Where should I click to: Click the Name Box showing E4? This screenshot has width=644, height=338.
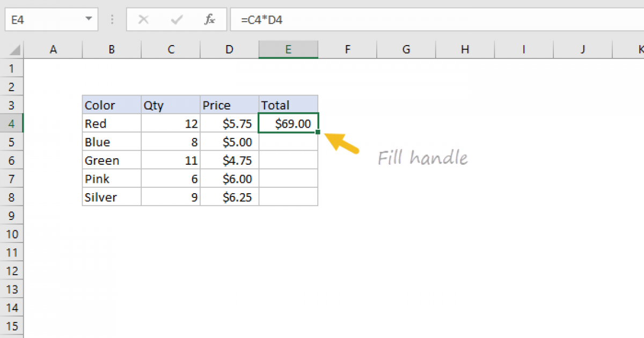pos(43,20)
